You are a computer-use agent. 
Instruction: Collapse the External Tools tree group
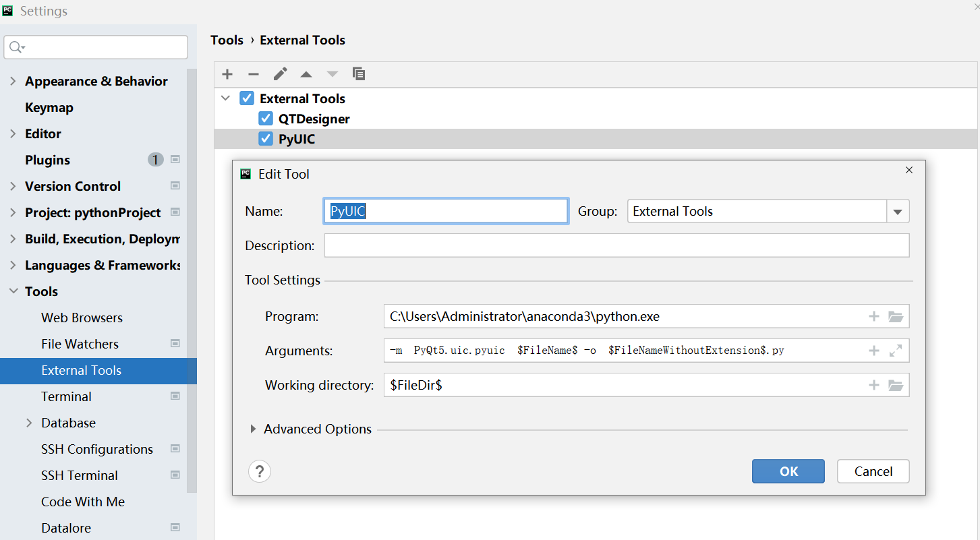click(226, 98)
